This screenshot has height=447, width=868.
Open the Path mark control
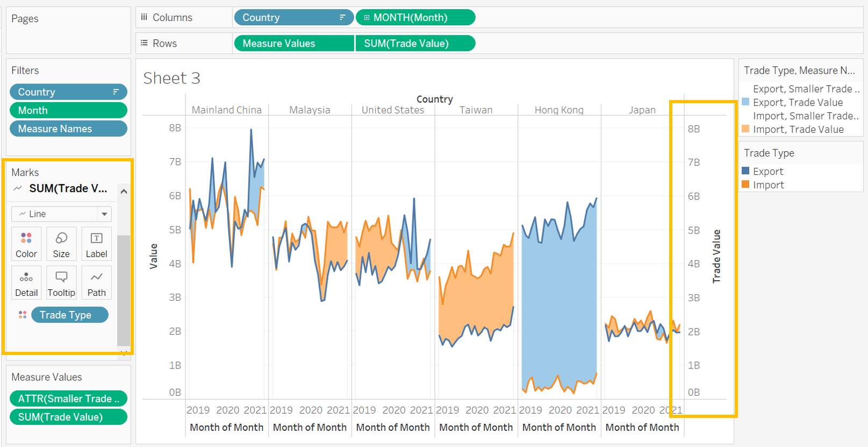tap(96, 282)
